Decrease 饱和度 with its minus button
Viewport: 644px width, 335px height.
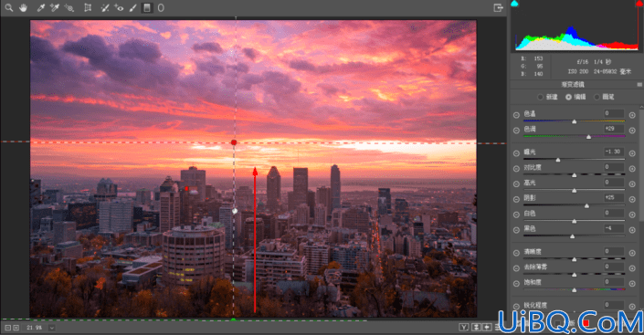coord(516,283)
